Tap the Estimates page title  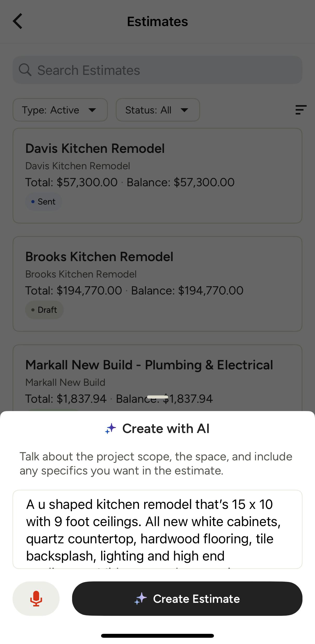(157, 21)
